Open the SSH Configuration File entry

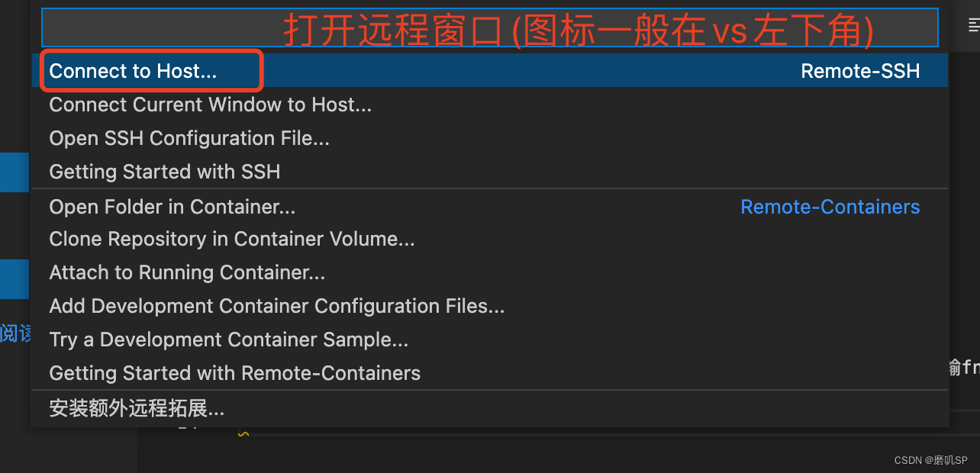[189, 138]
